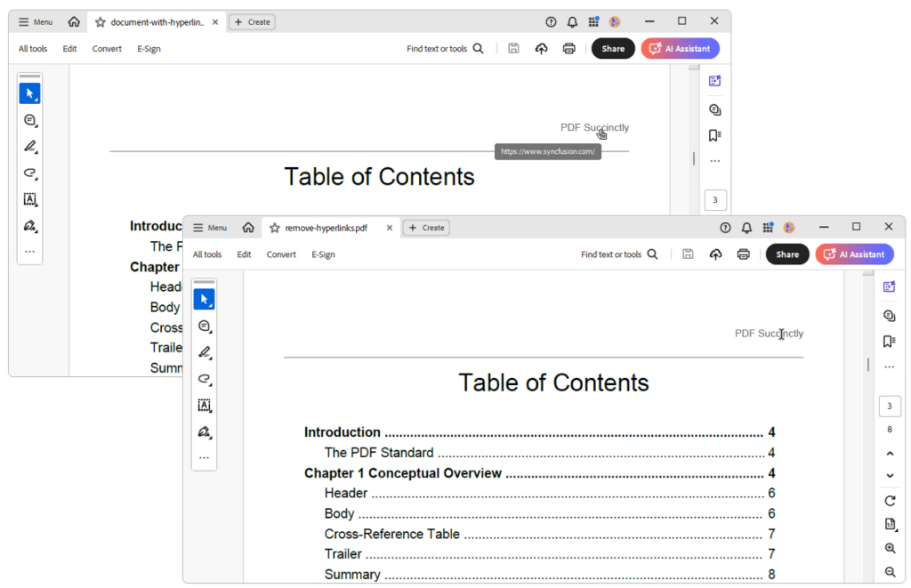911x588 pixels.
Task: Collapse the right-side panel options with ellipsis
Action: (889, 366)
